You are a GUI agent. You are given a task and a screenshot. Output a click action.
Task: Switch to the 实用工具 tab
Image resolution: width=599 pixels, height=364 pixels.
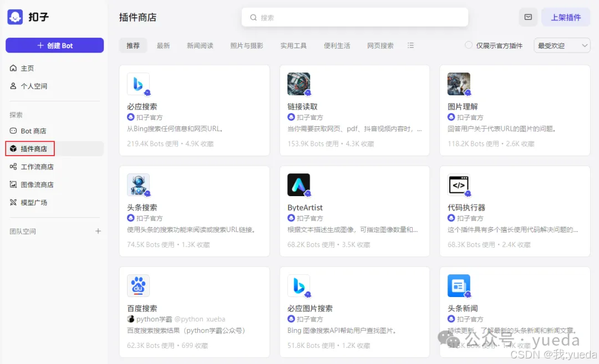(x=293, y=45)
